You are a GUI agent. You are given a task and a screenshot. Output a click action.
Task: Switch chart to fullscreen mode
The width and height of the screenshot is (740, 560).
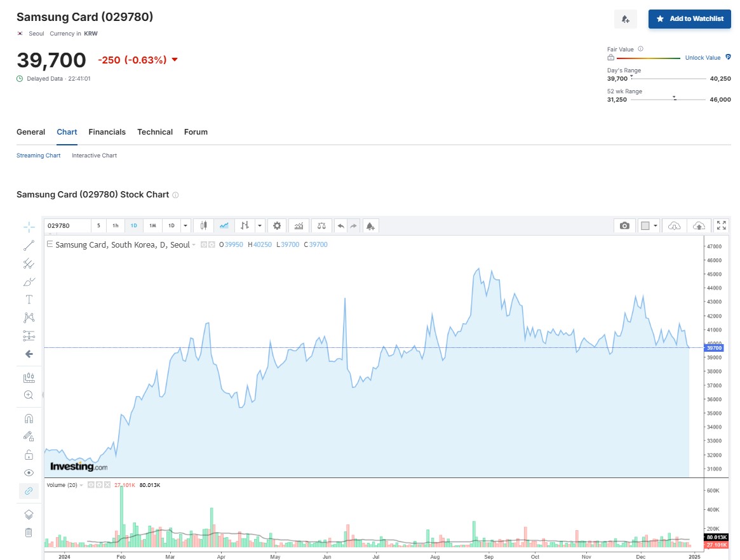(x=721, y=225)
